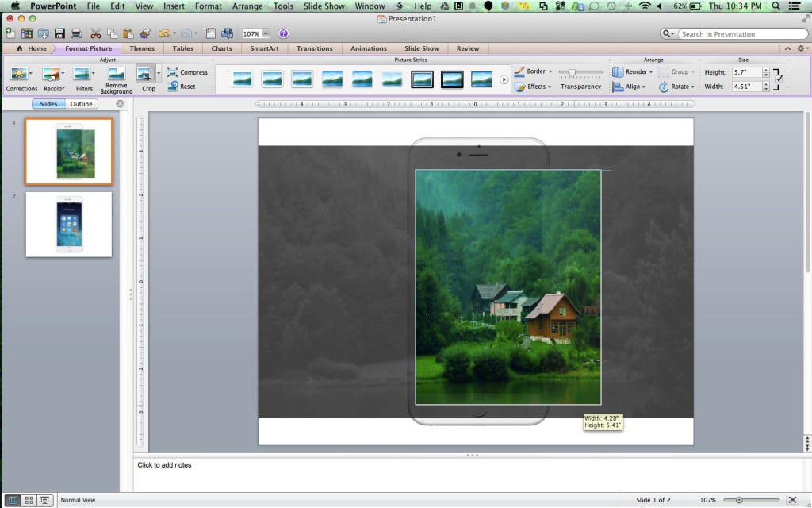Image resolution: width=812 pixels, height=508 pixels.
Task: Create a new presentation from toolbar
Action: 10,33
